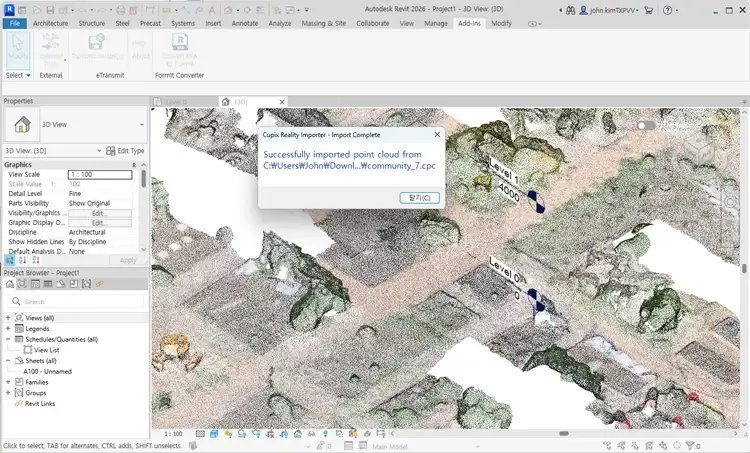The image size is (750, 453).
Task: Click the close button in import dialog
Action: (x=418, y=197)
